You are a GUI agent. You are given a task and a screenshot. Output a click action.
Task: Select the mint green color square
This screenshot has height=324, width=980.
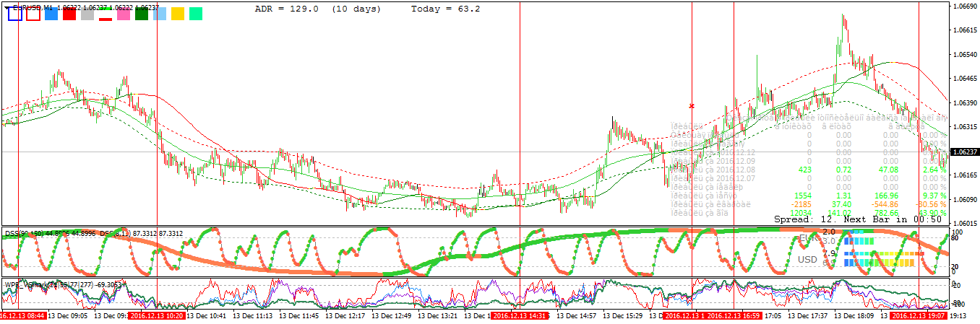pyautogui.click(x=196, y=14)
